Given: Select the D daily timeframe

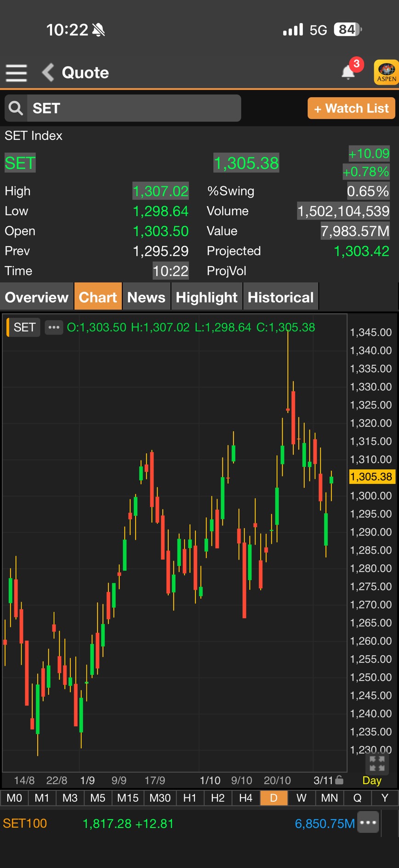Looking at the screenshot, I should [x=274, y=798].
